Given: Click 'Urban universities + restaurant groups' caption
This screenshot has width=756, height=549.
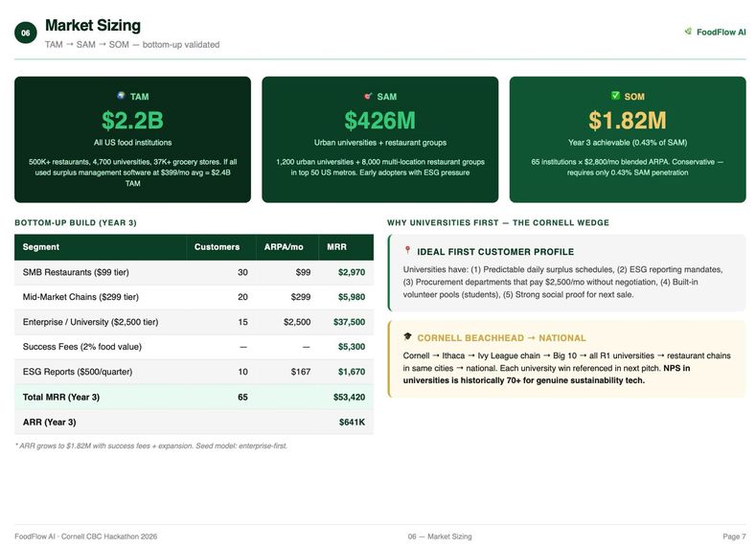Looking at the screenshot, I should (380, 143).
